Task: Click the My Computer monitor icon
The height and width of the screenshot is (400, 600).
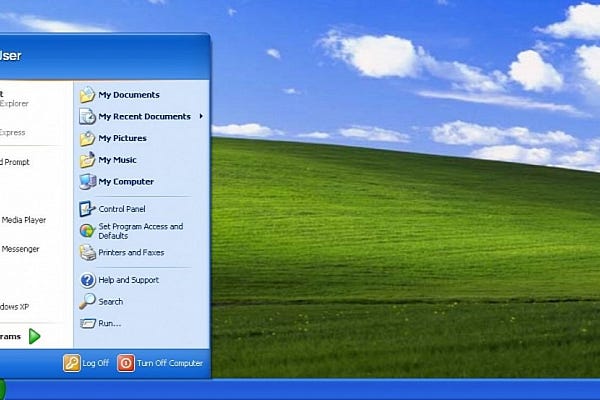Action: 87,181
